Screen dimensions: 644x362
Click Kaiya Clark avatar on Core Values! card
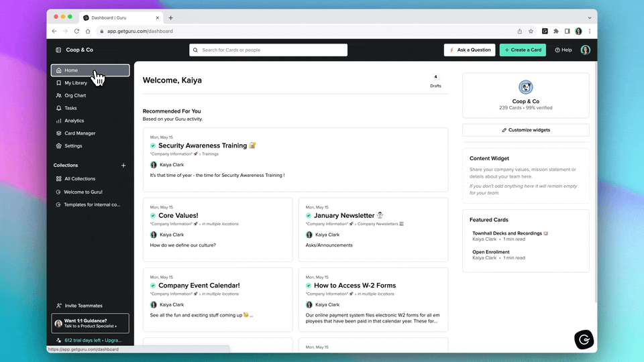154,235
